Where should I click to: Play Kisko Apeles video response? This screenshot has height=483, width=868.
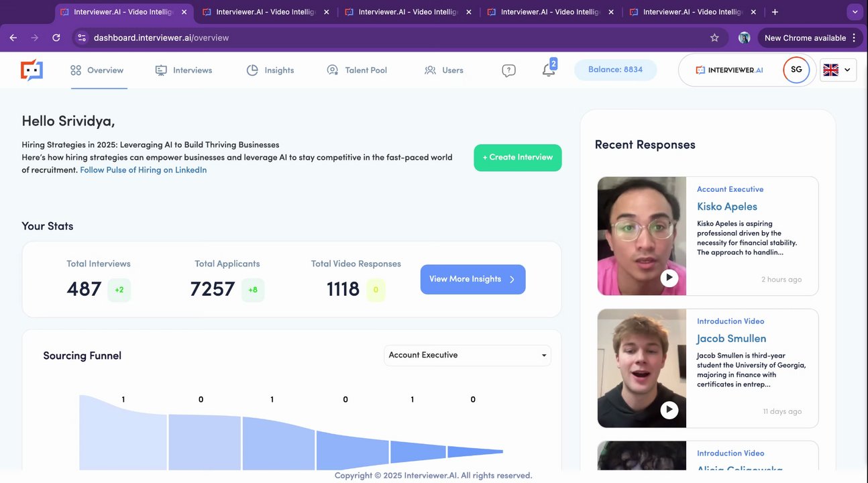(x=669, y=278)
